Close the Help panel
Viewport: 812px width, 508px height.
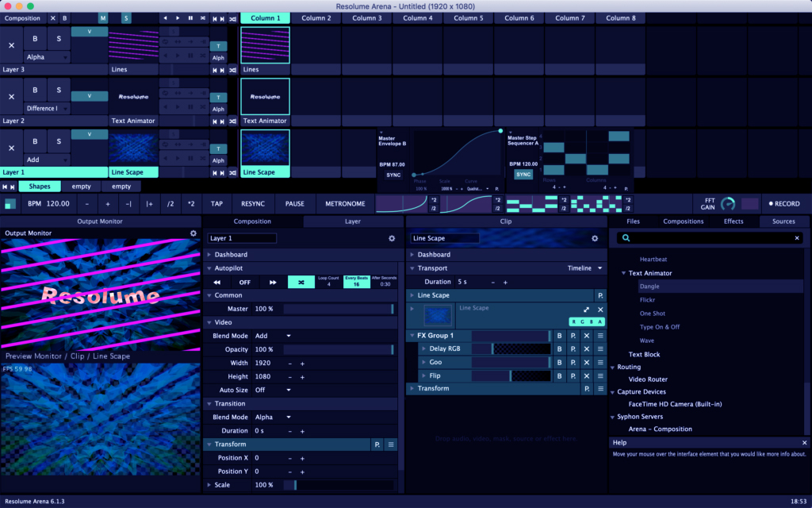(x=804, y=443)
